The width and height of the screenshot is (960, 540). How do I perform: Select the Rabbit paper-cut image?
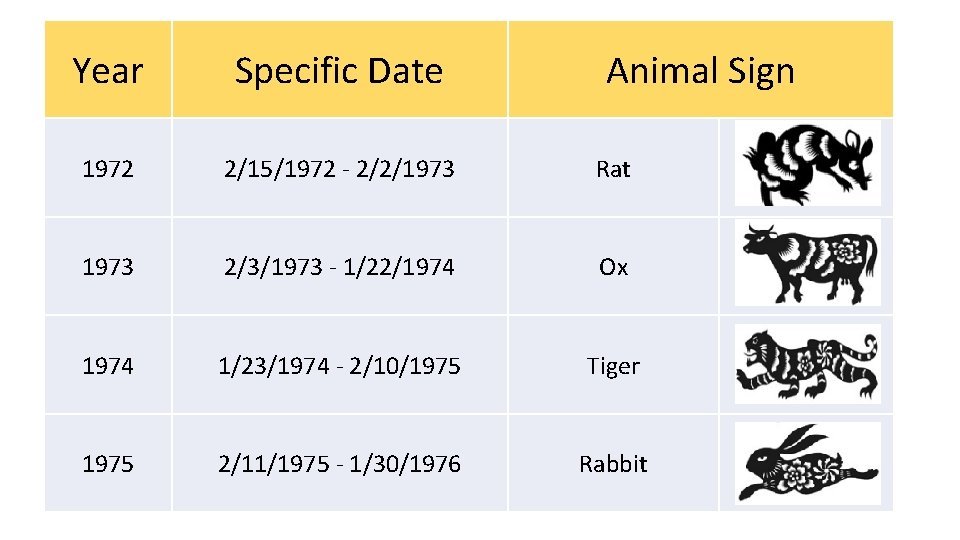tap(807, 462)
